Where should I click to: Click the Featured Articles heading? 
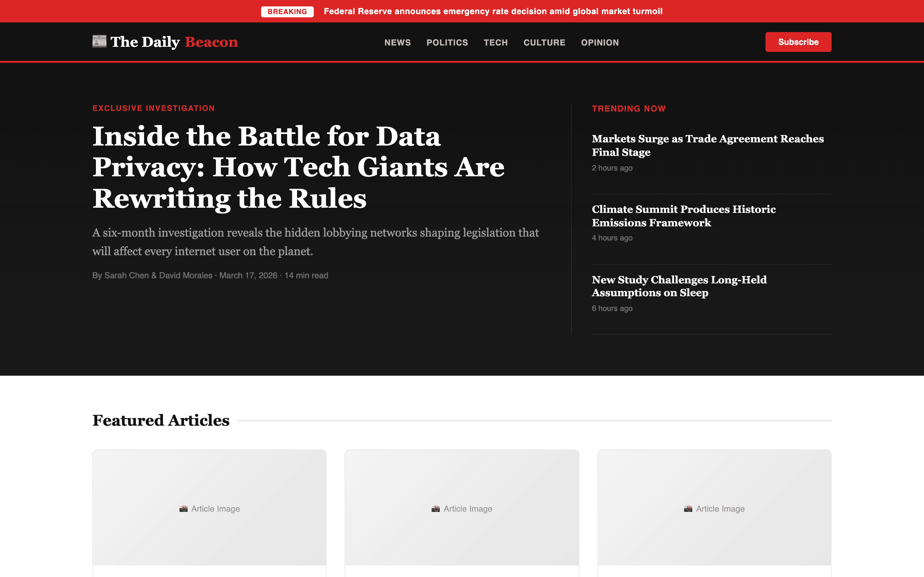click(x=161, y=420)
